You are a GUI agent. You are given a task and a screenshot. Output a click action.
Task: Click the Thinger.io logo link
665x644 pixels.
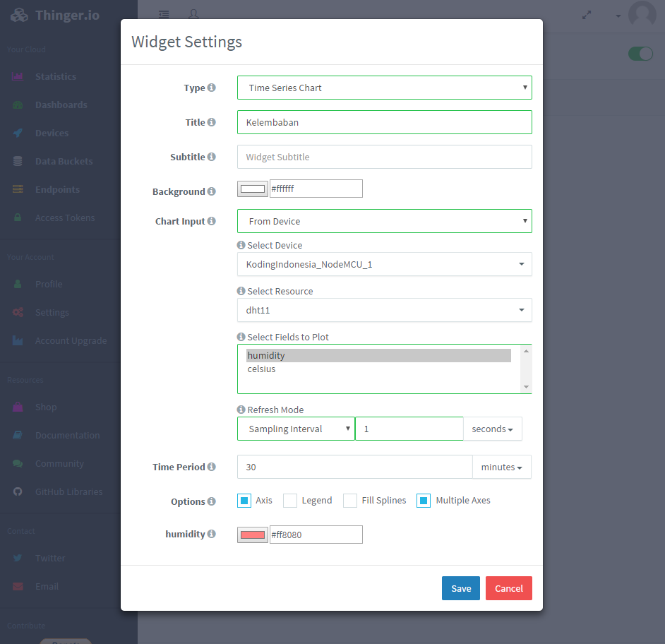click(54, 16)
